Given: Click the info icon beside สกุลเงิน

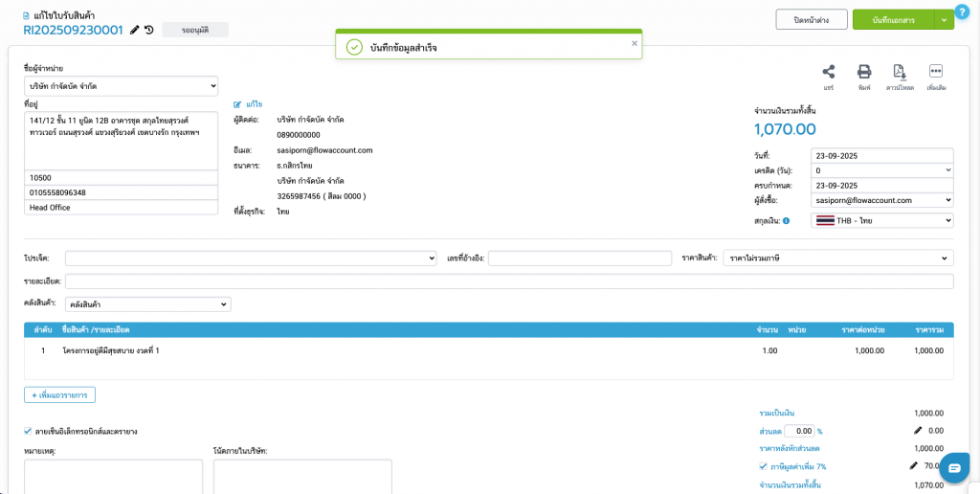Looking at the screenshot, I should (x=786, y=221).
